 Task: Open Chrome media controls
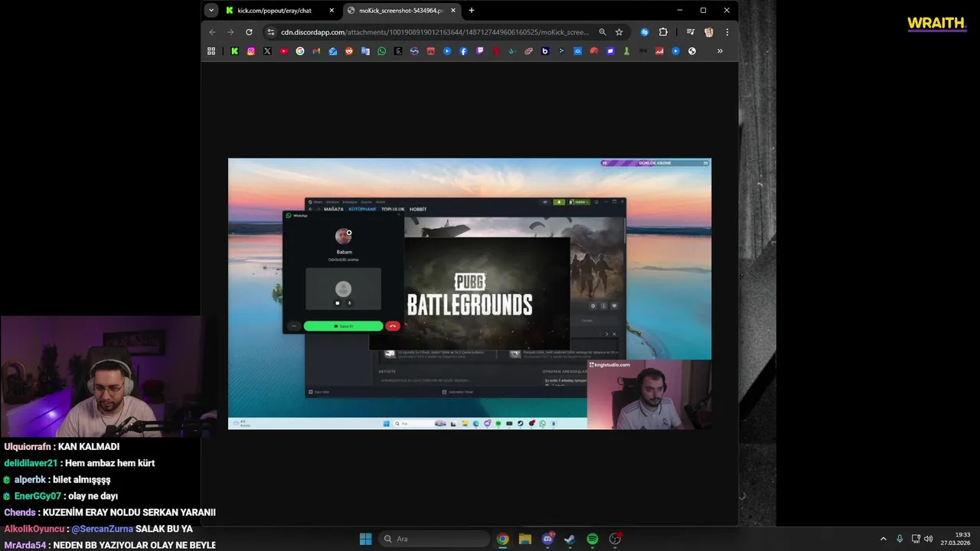(691, 32)
